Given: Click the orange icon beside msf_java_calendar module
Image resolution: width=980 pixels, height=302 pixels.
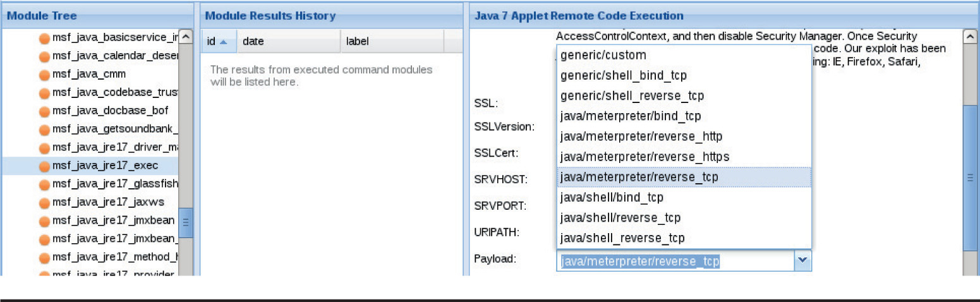Looking at the screenshot, I should 44,56.
